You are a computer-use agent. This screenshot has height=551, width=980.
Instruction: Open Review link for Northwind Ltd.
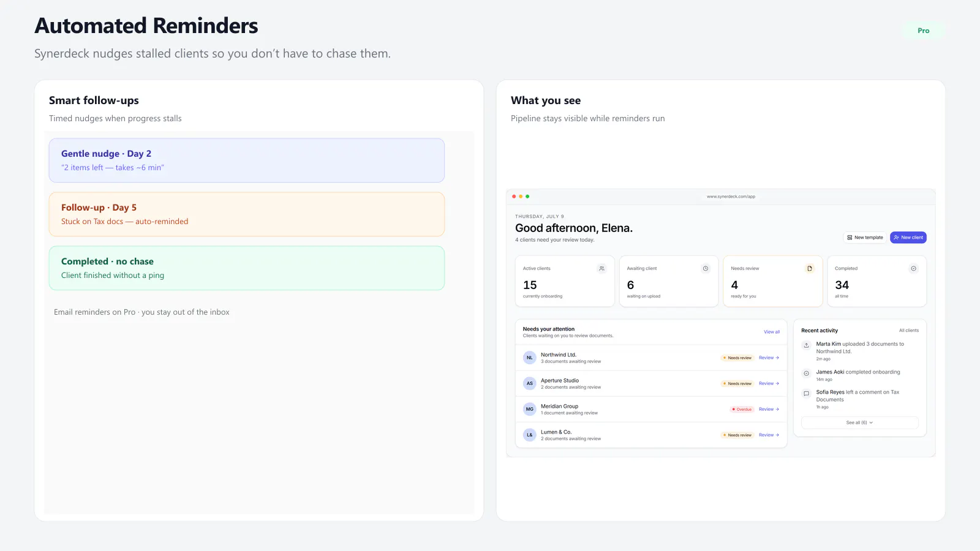coord(769,358)
